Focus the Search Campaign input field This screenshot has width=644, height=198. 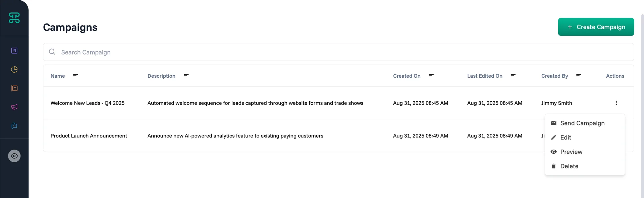click(335, 52)
